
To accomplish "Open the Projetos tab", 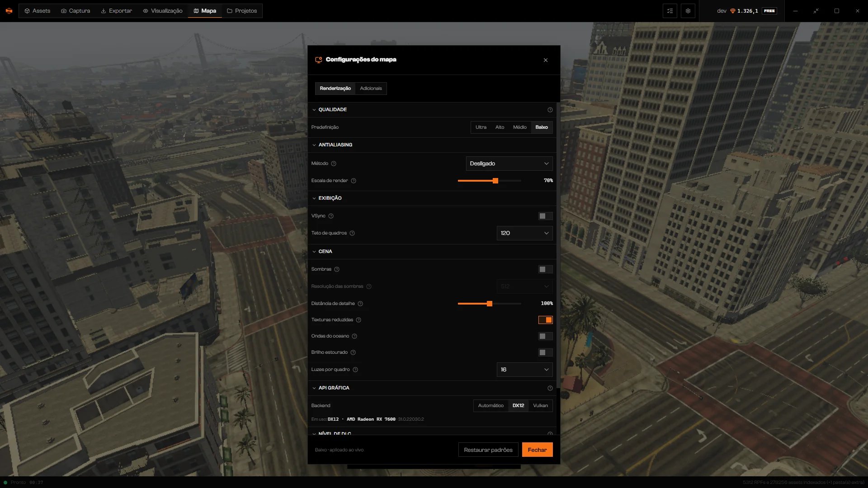I will point(242,11).
